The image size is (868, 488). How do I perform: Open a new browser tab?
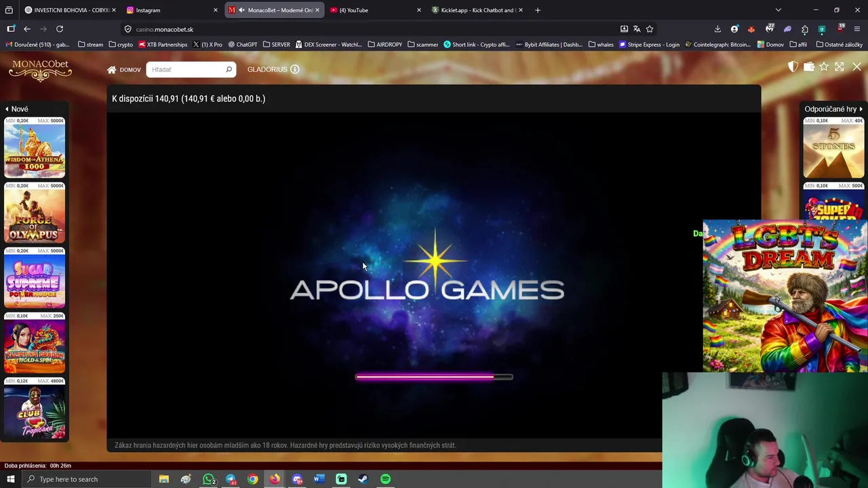click(x=538, y=10)
